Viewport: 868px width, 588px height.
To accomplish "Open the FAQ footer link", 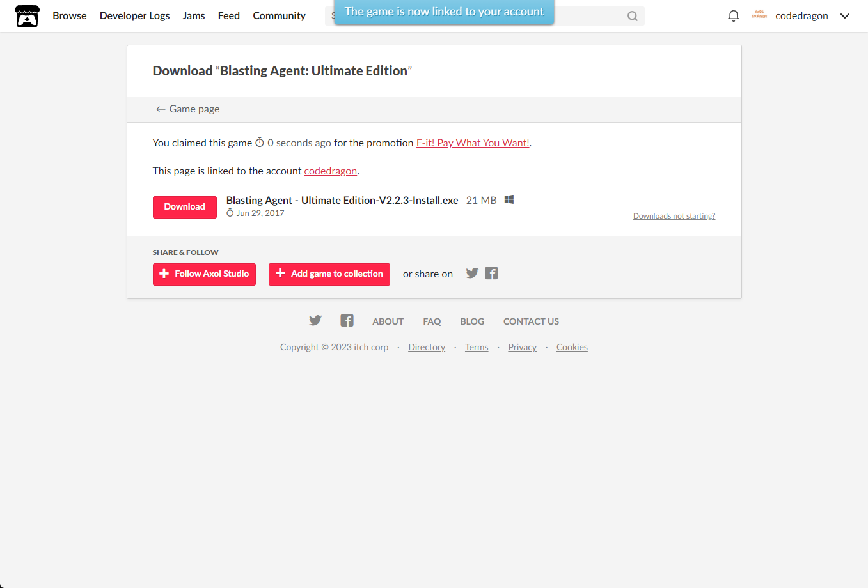I will (x=432, y=321).
